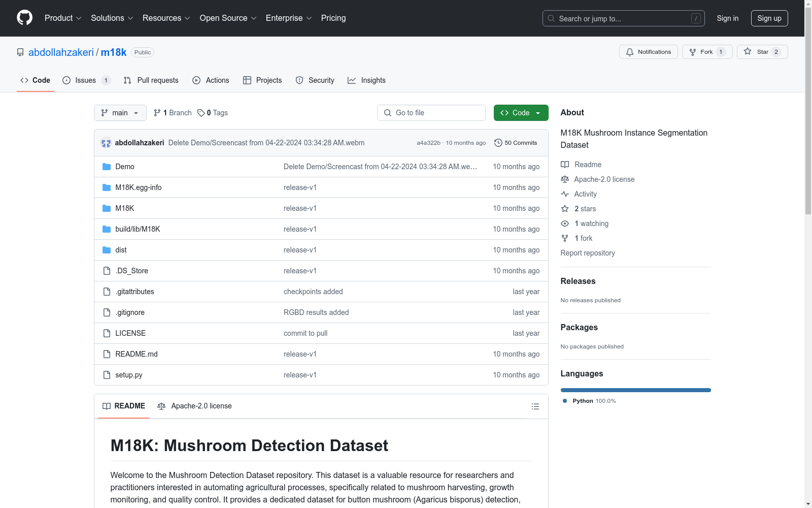Image resolution: width=812 pixels, height=508 pixels.
Task: Click the Go to file field
Action: [x=431, y=113]
